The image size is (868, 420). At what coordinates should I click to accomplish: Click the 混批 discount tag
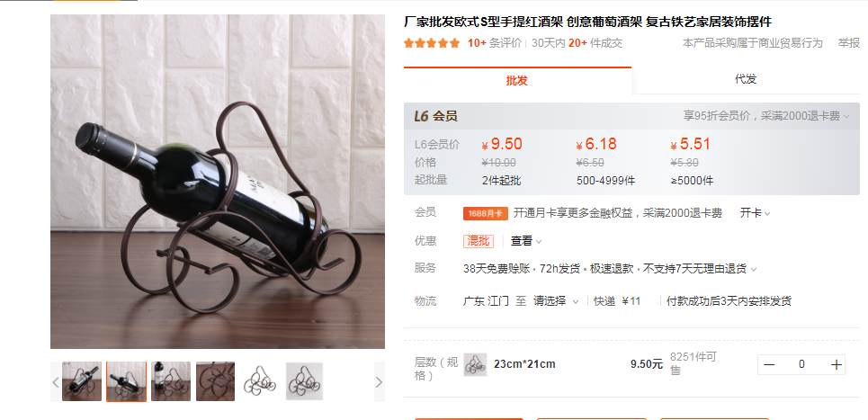(479, 241)
